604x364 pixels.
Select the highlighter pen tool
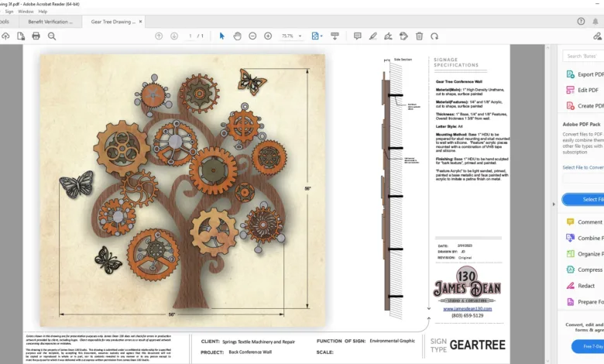click(373, 36)
